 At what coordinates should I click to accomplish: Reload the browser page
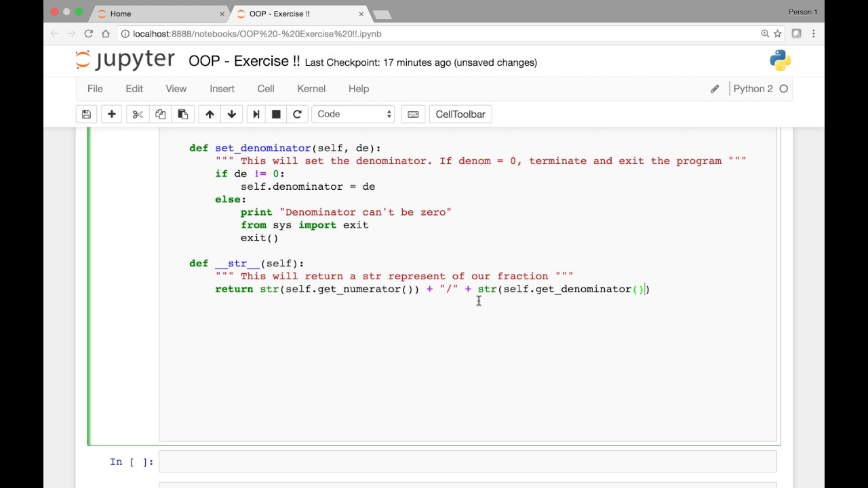pos(89,33)
